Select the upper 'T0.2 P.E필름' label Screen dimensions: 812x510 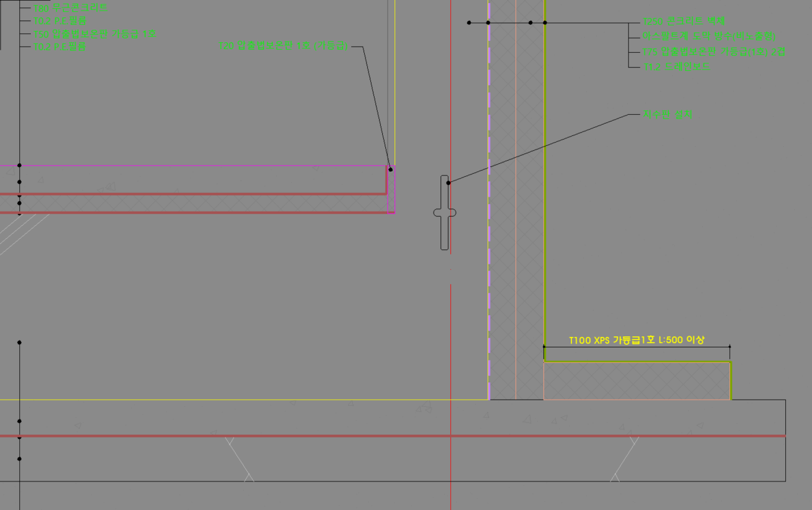coord(60,21)
